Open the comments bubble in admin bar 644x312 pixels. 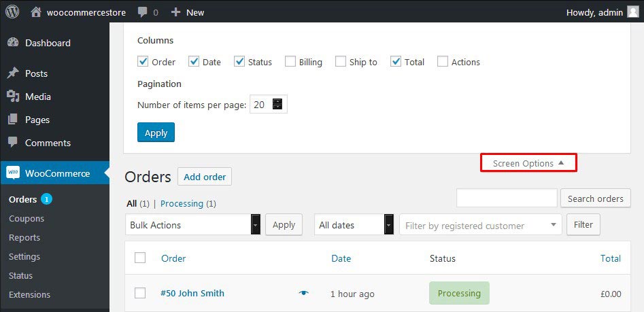tap(143, 12)
